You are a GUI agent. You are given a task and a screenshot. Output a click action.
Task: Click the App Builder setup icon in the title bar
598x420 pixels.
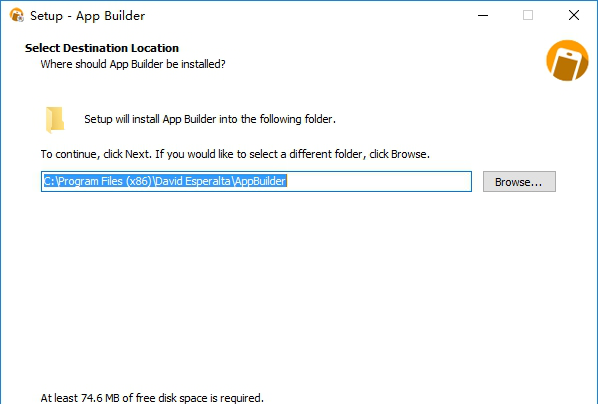pos(17,16)
